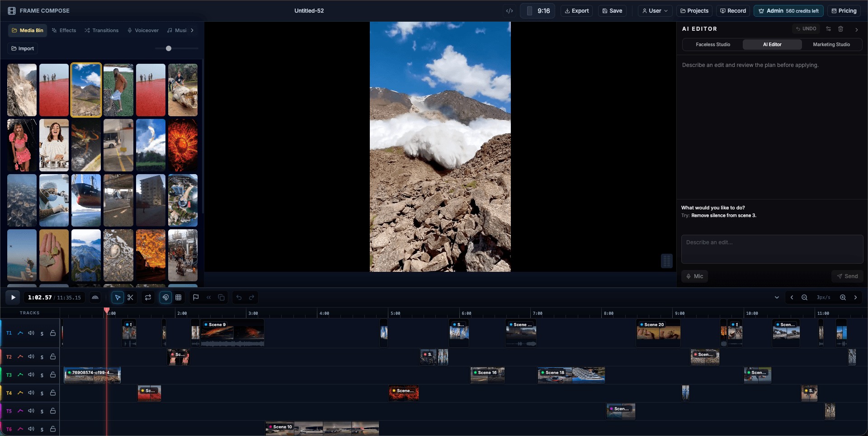Image resolution: width=868 pixels, height=436 pixels.
Task: Lock track T1
Action: (53, 333)
